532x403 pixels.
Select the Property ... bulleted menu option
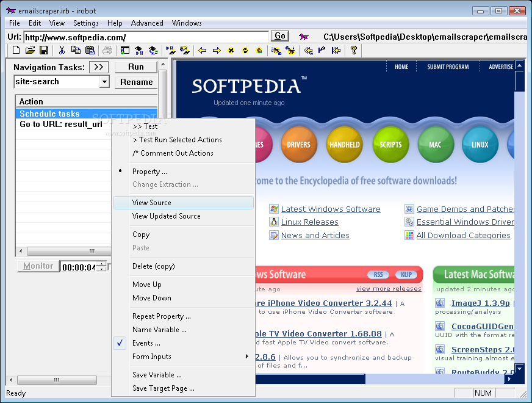tap(183, 172)
